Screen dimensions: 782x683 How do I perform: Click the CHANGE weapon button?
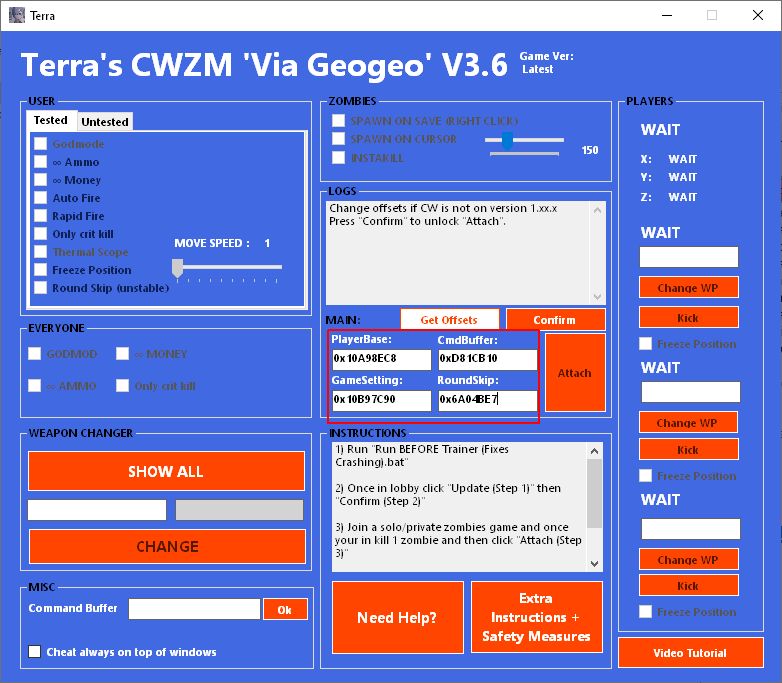click(x=167, y=546)
